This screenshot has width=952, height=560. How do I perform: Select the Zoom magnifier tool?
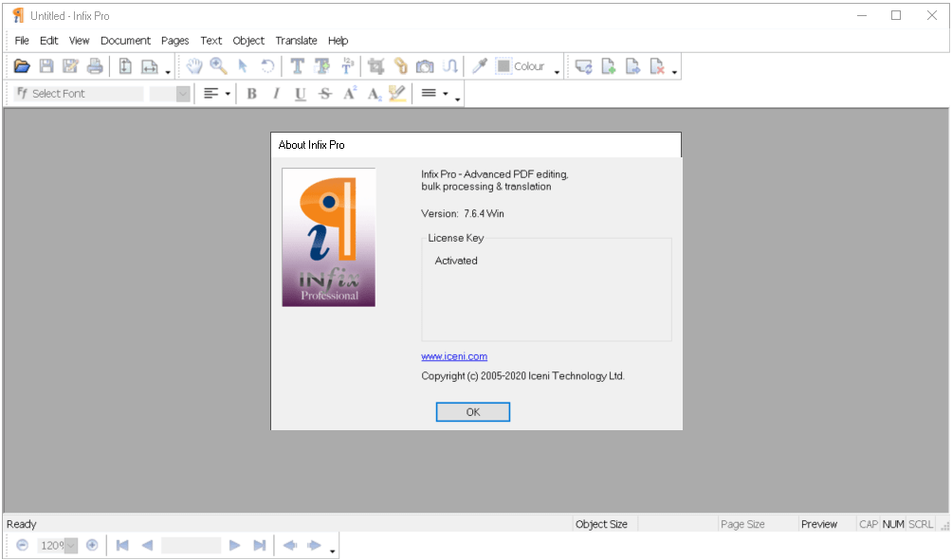click(x=219, y=66)
